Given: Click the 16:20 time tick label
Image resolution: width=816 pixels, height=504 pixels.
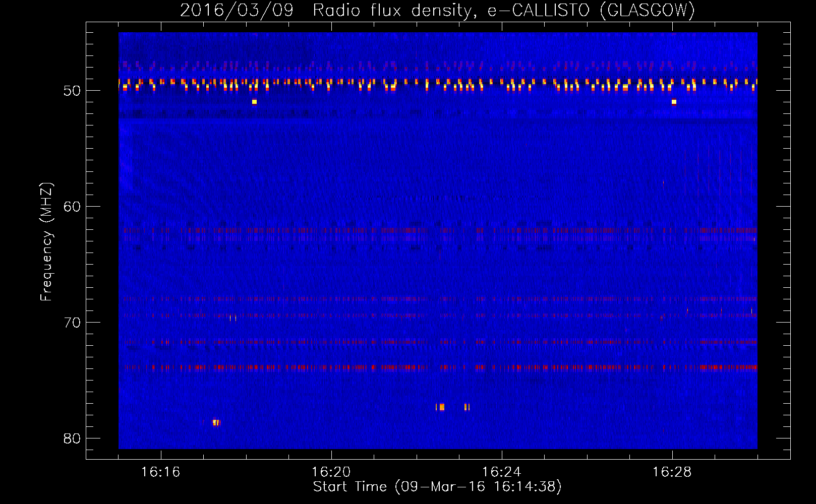Looking at the screenshot, I should tap(331, 472).
